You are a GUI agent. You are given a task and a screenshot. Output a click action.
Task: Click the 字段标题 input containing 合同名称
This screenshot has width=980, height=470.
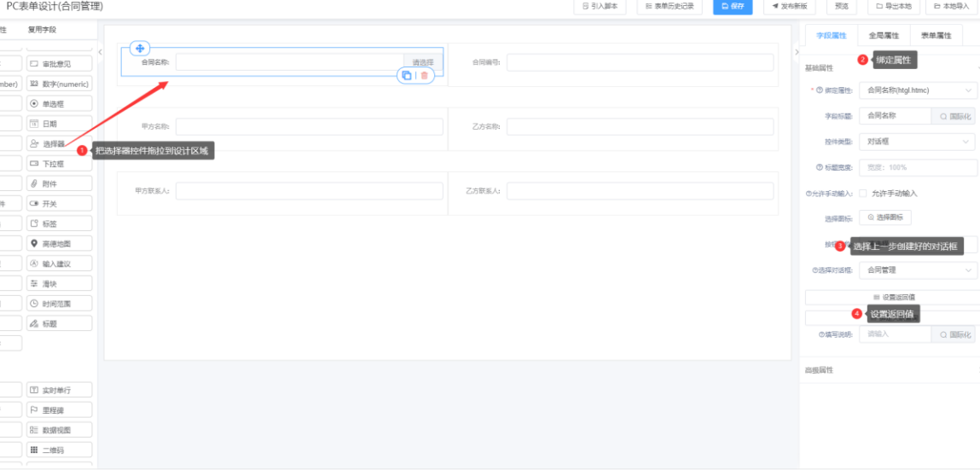pyautogui.click(x=896, y=116)
